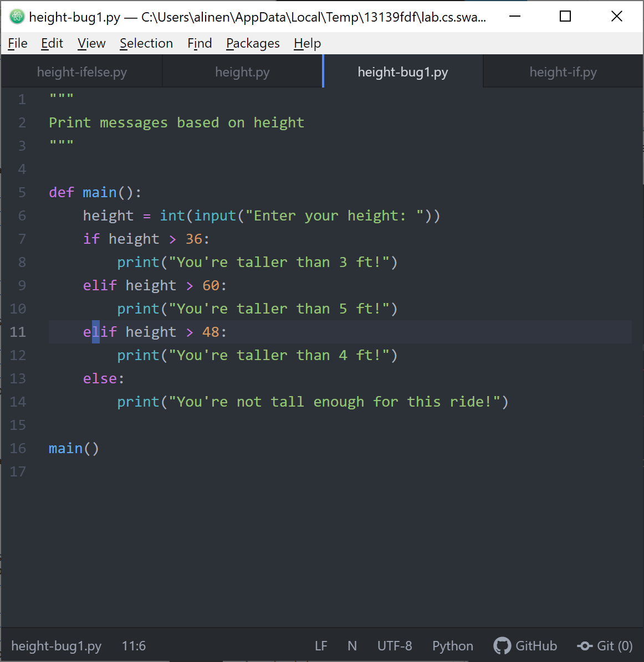Open the Packages menu
Viewport: 644px width, 662px height.
[253, 43]
